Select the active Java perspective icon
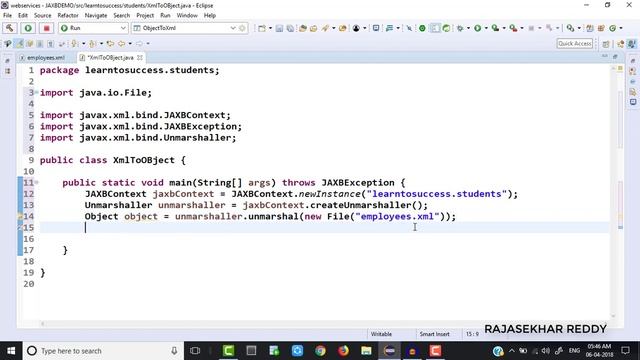 tap(631, 44)
